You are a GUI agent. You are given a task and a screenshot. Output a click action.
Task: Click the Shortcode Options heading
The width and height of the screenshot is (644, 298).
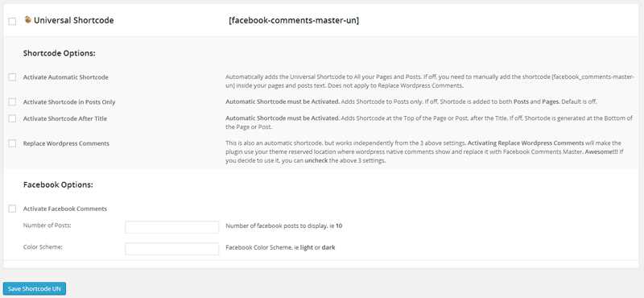tap(60, 53)
